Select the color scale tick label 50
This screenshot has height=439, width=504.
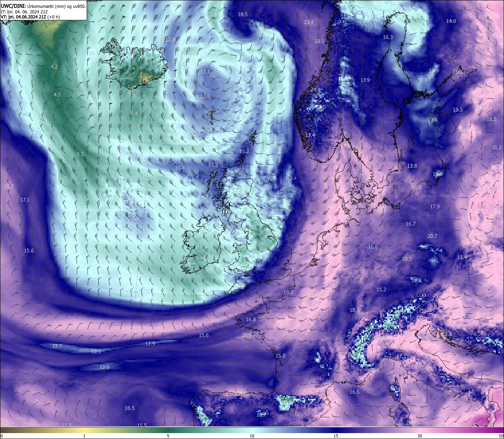[x=501, y=436]
